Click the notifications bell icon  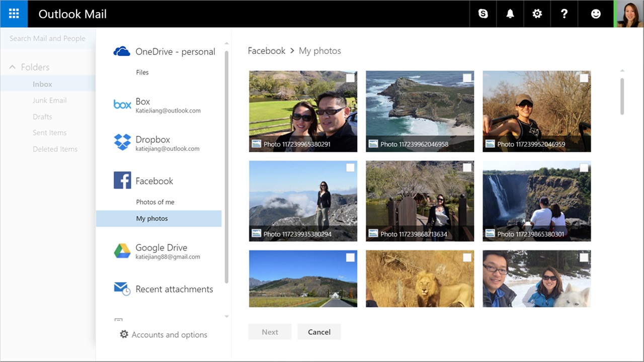[510, 14]
